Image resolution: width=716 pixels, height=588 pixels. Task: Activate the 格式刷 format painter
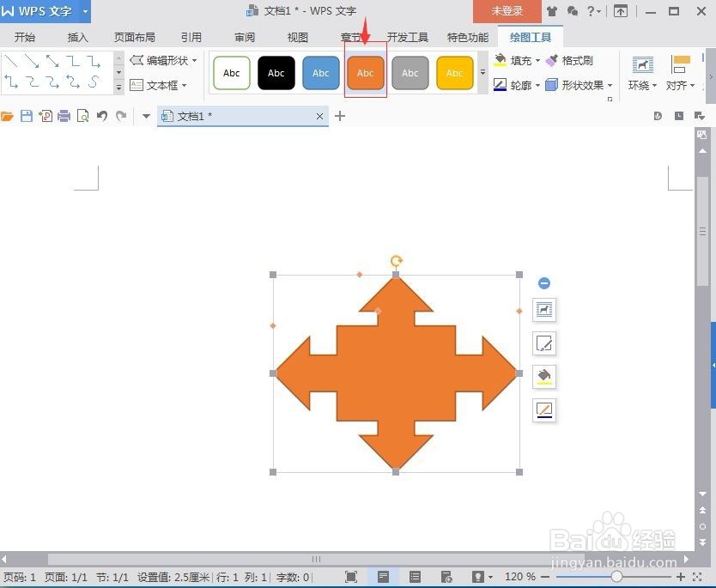point(569,60)
